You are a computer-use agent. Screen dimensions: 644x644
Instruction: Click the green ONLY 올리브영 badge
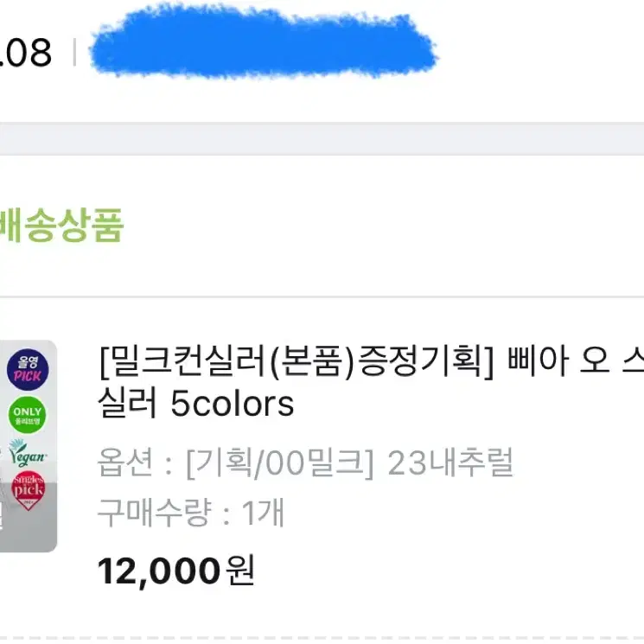(27, 413)
